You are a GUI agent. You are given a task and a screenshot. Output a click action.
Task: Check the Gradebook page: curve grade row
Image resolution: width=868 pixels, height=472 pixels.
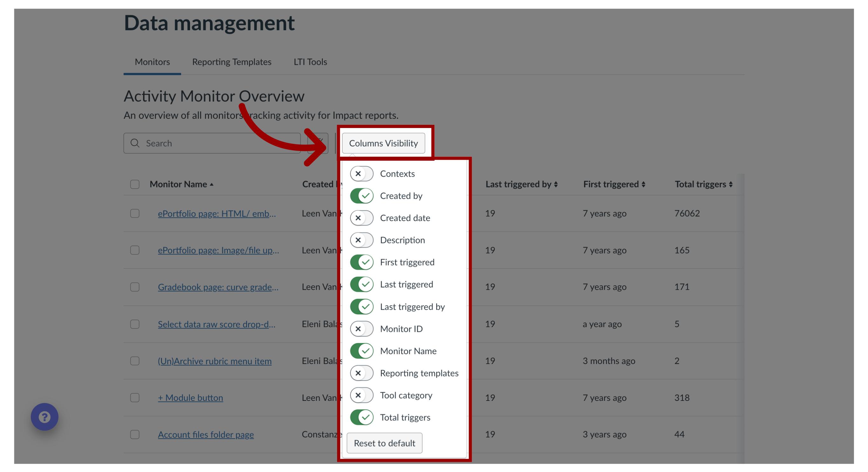coord(135,287)
